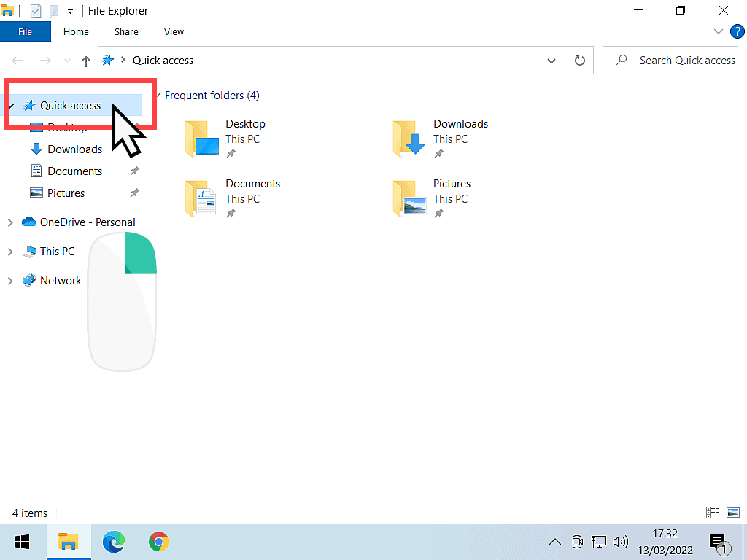
Task: Switch to the View ribbon tab
Action: pyautogui.click(x=174, y=31)
